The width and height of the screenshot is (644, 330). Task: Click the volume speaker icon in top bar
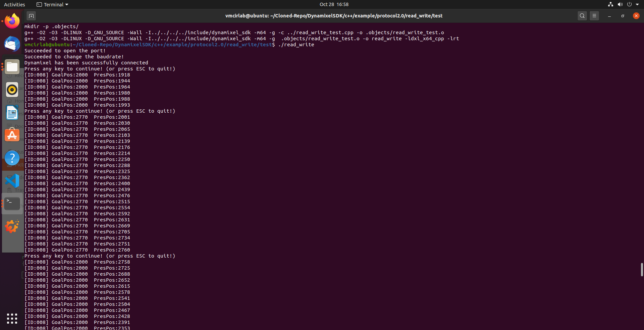(620, 4)
